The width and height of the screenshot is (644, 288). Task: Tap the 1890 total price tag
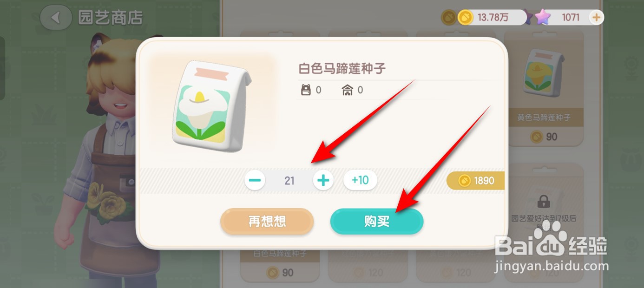click(475, 181)
